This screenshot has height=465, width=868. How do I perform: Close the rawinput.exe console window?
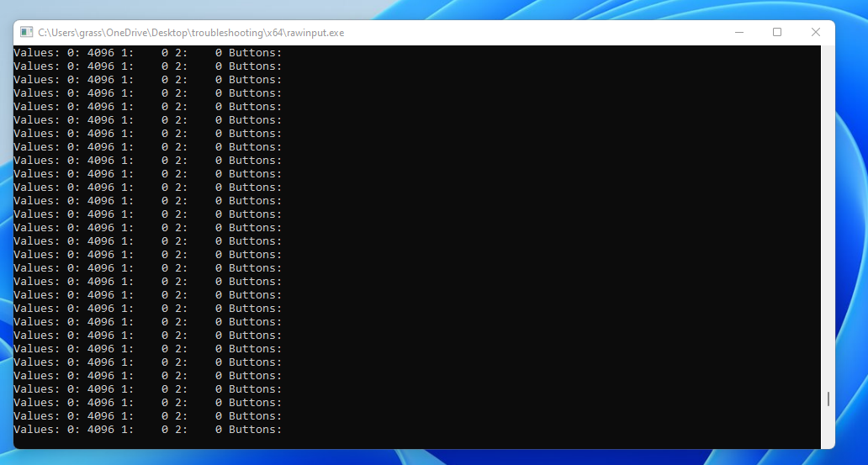(815, 32)
